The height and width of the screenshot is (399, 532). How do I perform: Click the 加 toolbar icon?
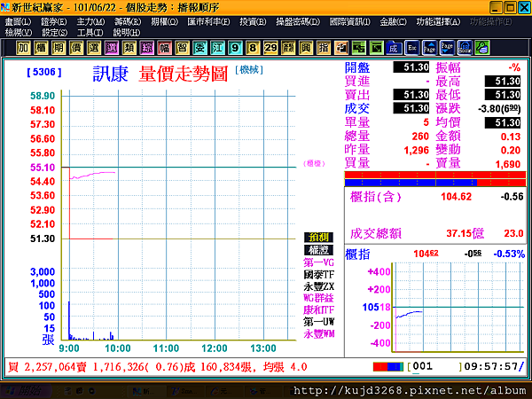pyautogui.click(x=21, y=46)
